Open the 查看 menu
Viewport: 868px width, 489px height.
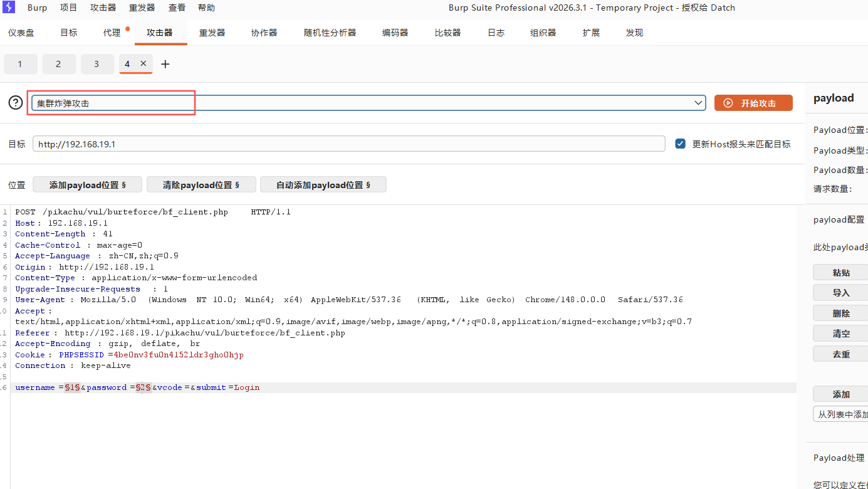click(177, 8)
